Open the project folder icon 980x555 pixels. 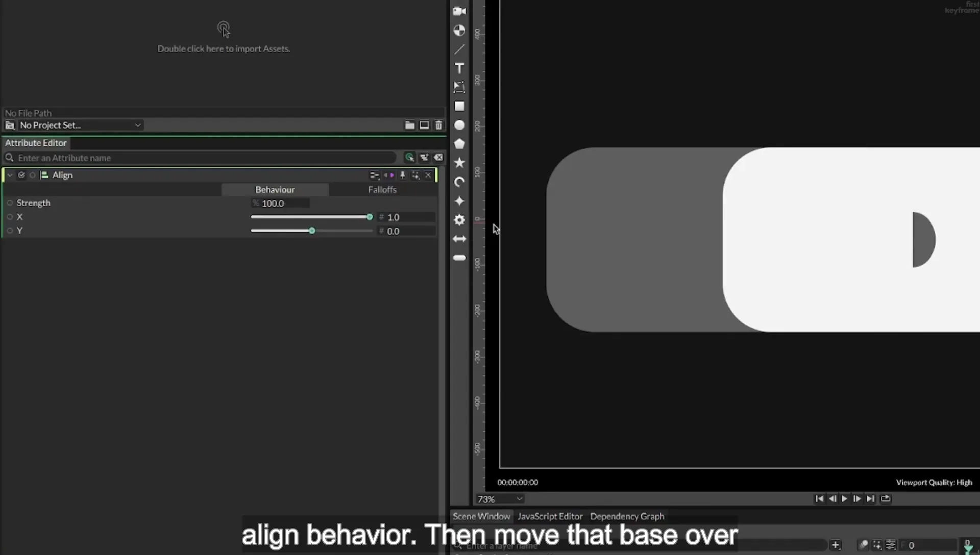tap(409, 125)
